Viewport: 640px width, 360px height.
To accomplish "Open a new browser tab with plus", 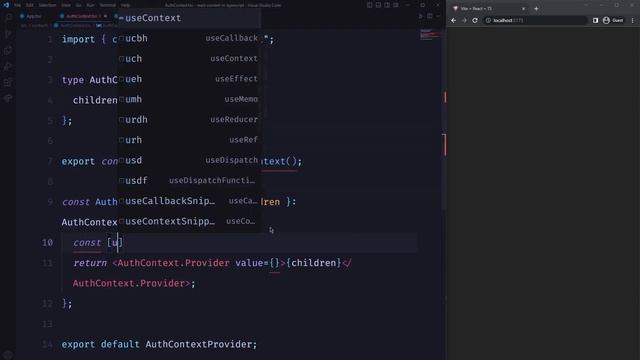I will point(536,9).
